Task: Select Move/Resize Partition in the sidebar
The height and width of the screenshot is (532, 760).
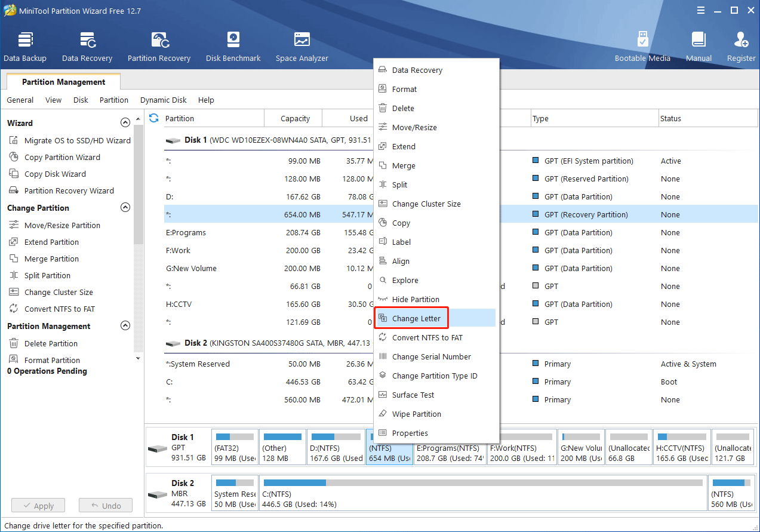Action: [x=54, y=225]
